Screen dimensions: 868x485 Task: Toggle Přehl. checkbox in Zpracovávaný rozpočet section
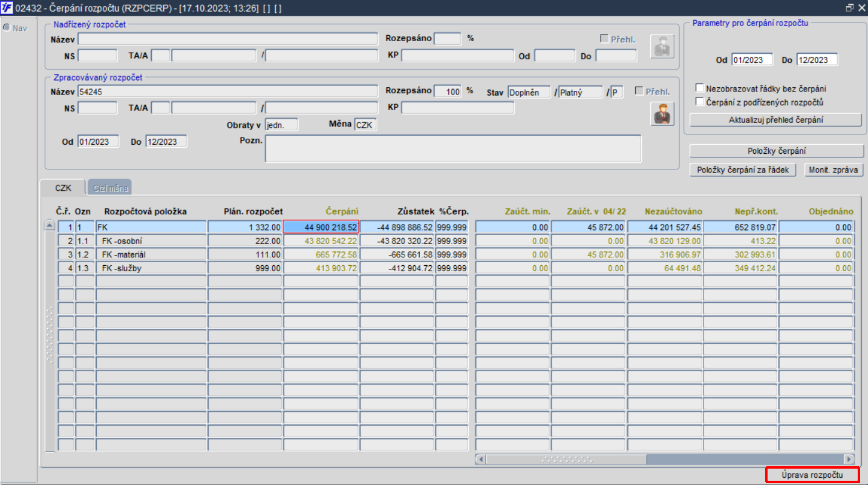pos(639,91)
